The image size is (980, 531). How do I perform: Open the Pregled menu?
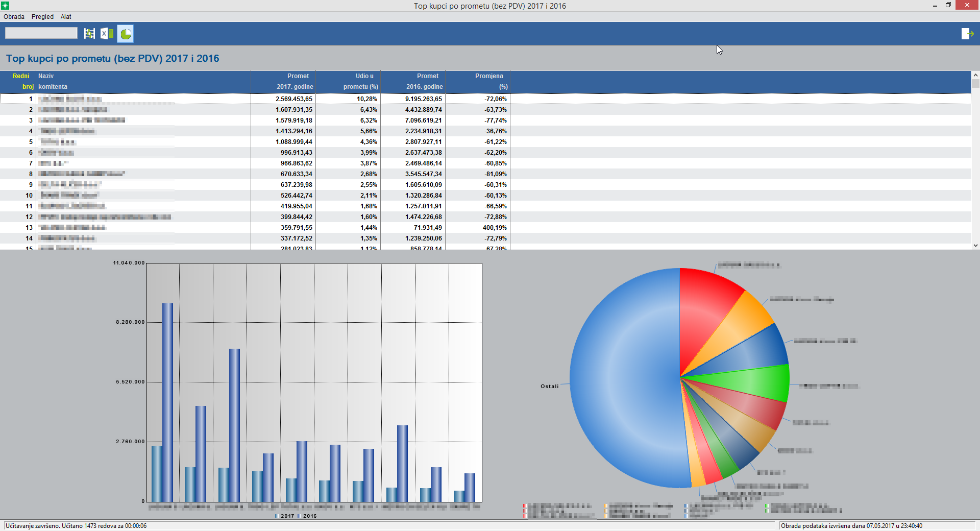[x=42, y=17]
